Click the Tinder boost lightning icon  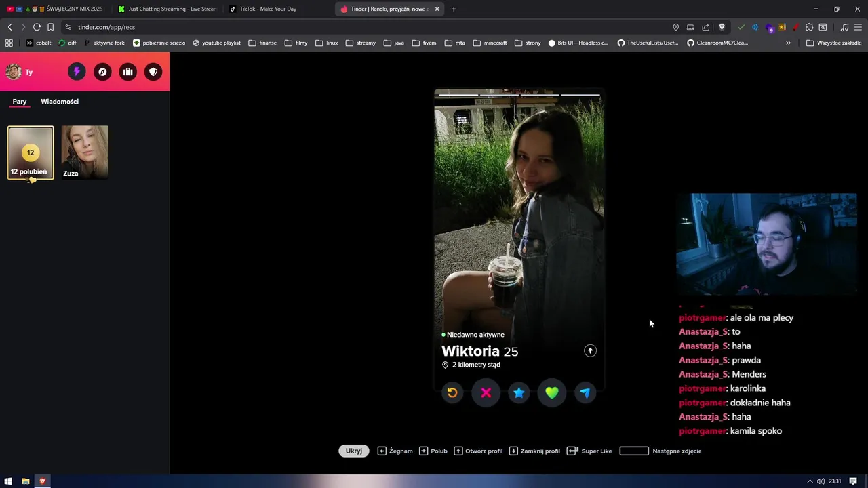[x=77, y=72]
